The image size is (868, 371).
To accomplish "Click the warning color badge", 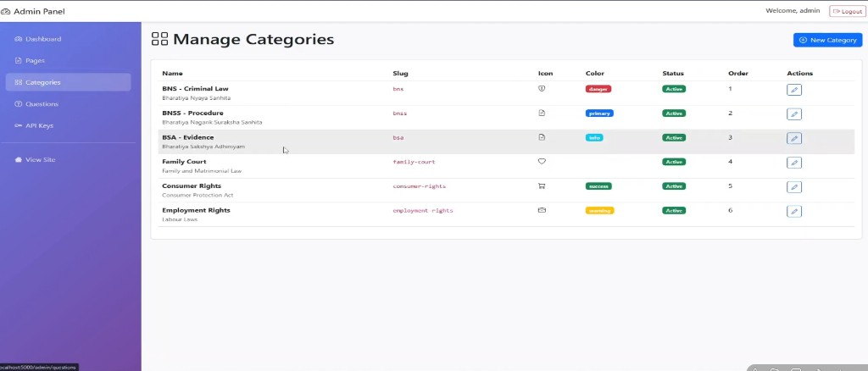I will [x=599, y=211].
